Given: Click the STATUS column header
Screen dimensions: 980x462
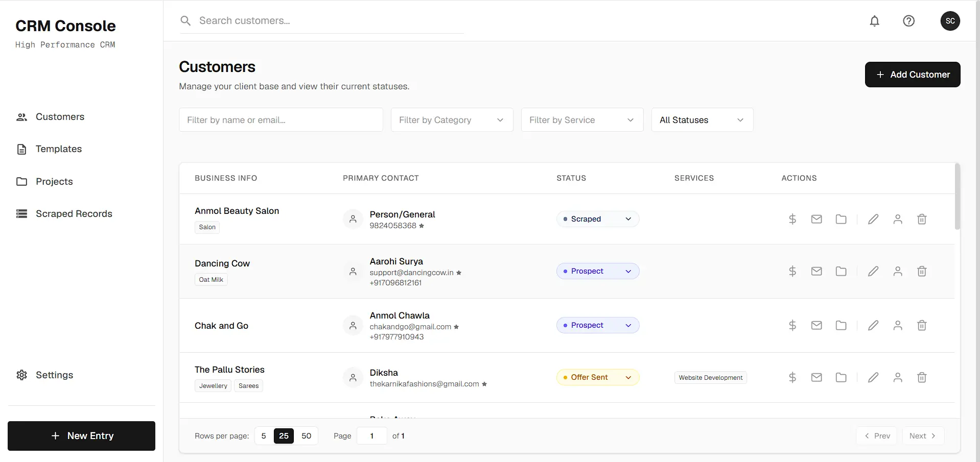Looking at the screenshot, I should coord(571,178).
